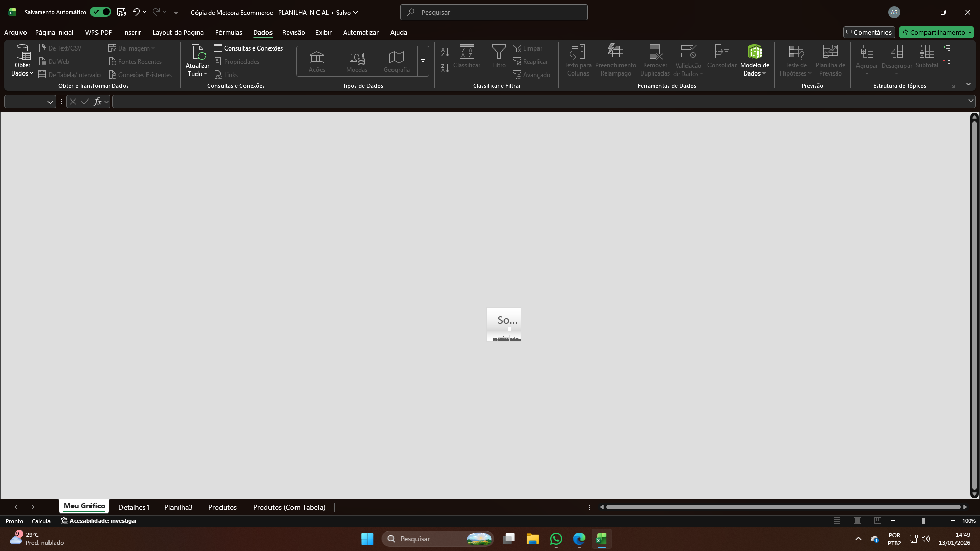Switch to the Produtos sheet tab
Screen dimensions: 980x551
(223, 507)
